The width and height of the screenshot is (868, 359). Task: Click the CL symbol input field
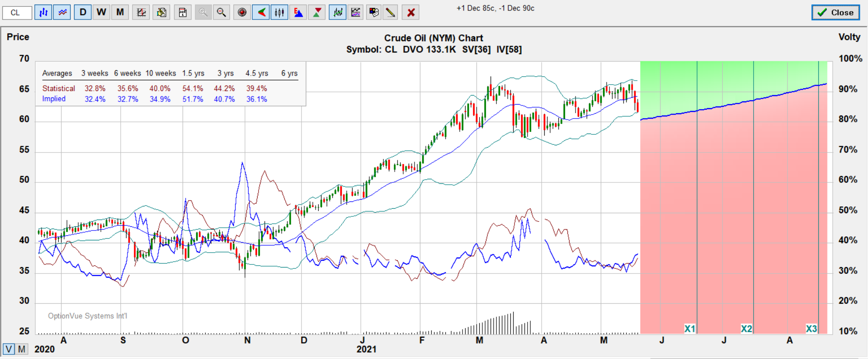pos(17,12)
